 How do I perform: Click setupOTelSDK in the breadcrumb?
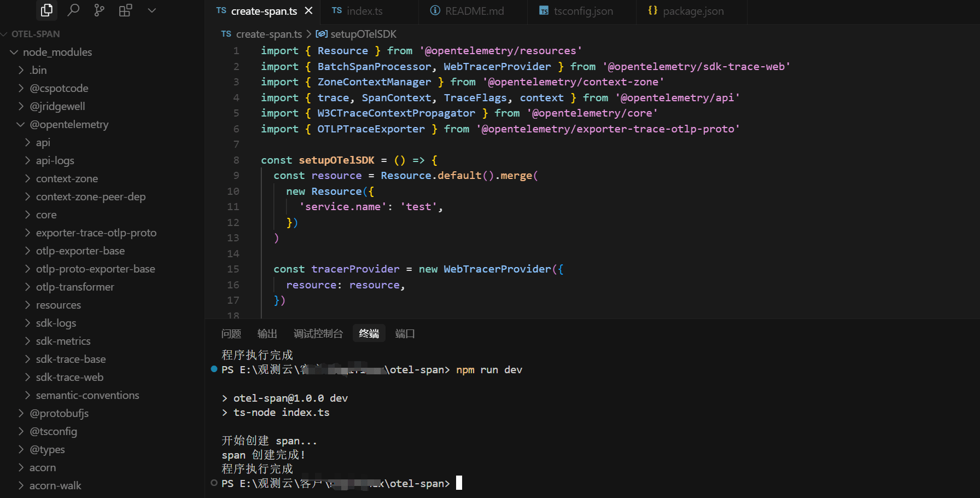363,34
